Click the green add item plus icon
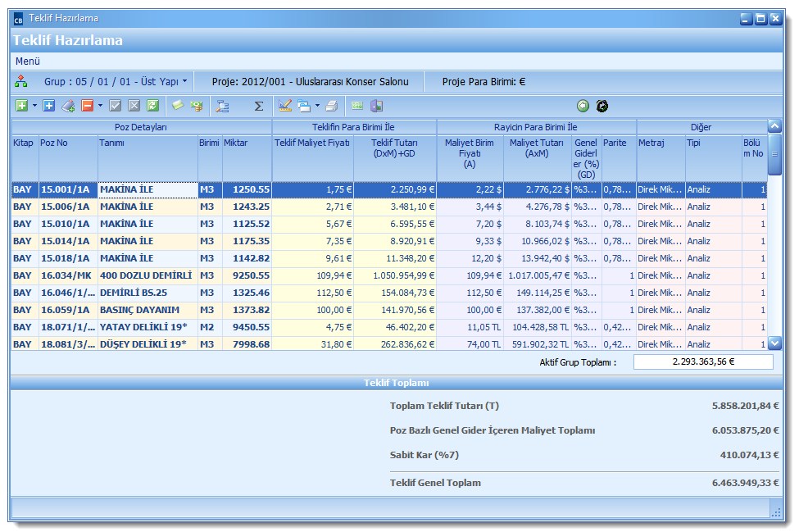Image resolution: width=799 pixels, height=532 pixels. pos(21,106)
